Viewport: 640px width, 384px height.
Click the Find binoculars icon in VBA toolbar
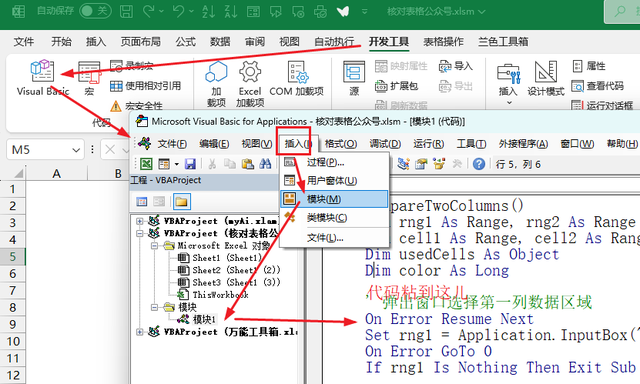click(265, 164)
